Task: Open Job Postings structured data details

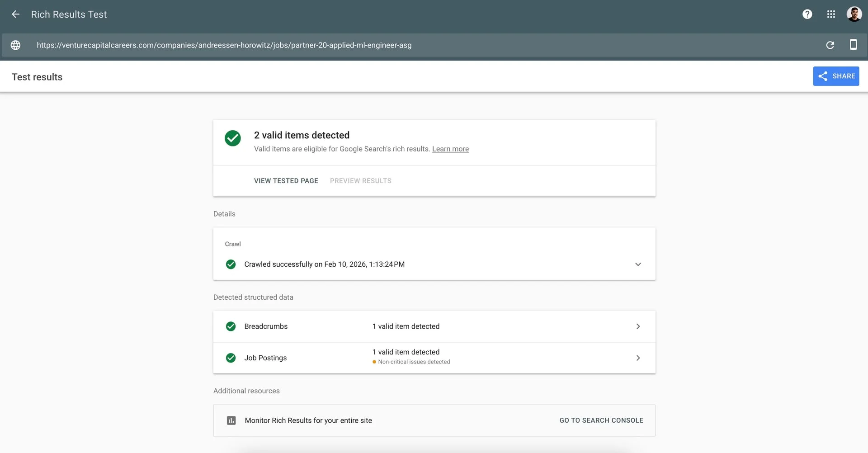Action: (x=638, y=358)
